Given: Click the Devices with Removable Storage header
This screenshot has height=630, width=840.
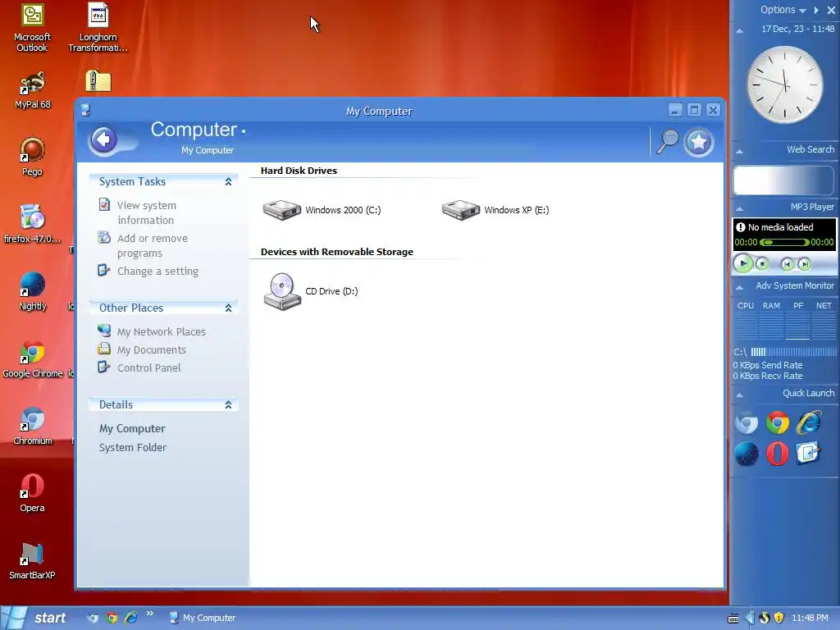Looking at the screenshot, I should 337,252.
